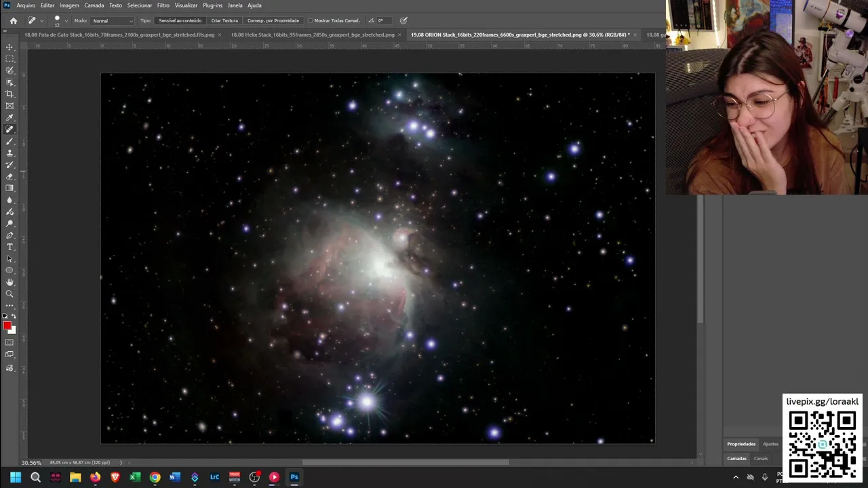The height and width of the screenshot is (488, 868).
Task: Switch to Helix Stack document tab
Action: point(313,35)
